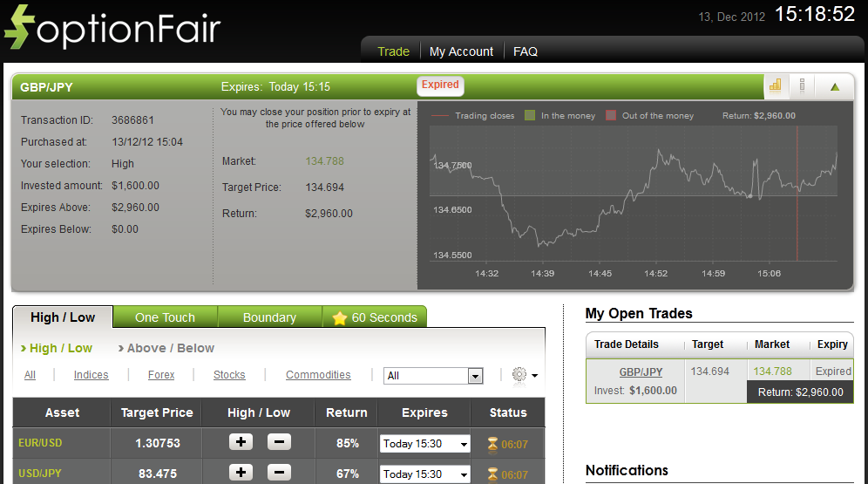
Task: Collapse the GBP/JPY panel with the triangle
Action: click(x=835, y=86)
